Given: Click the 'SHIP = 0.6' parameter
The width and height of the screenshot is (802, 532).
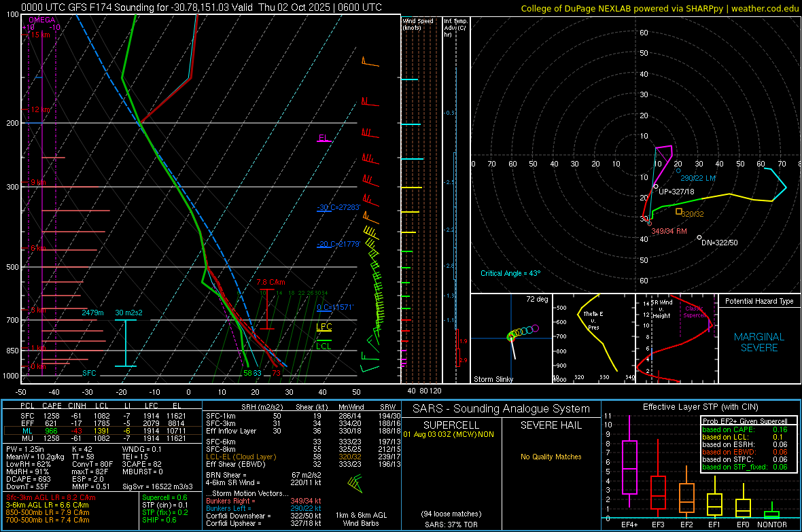Looking at the screenshot, I should [x=159, y=520].
